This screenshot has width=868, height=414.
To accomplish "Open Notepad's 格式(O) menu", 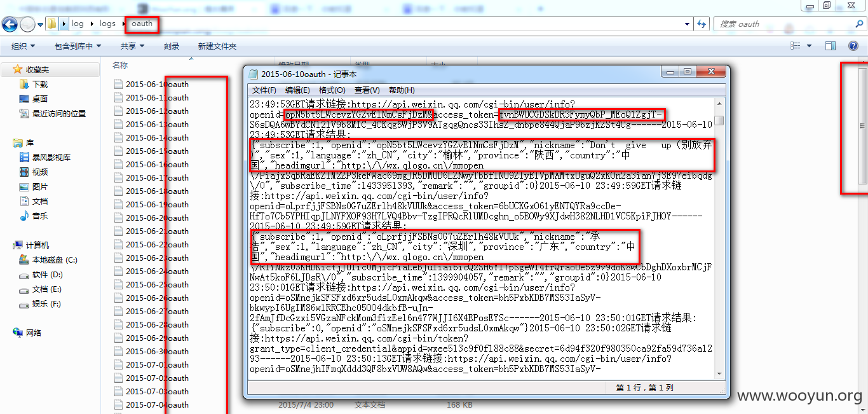I will coord(332,90).
